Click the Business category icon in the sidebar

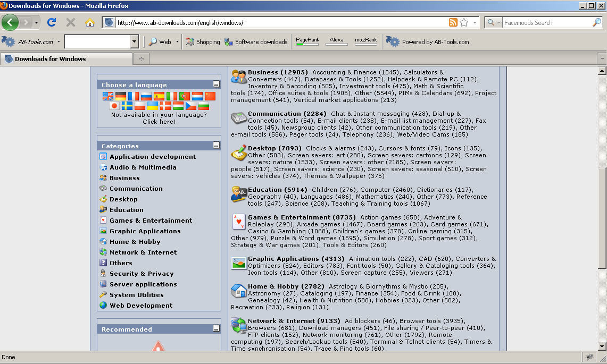(x=103, y=178)
